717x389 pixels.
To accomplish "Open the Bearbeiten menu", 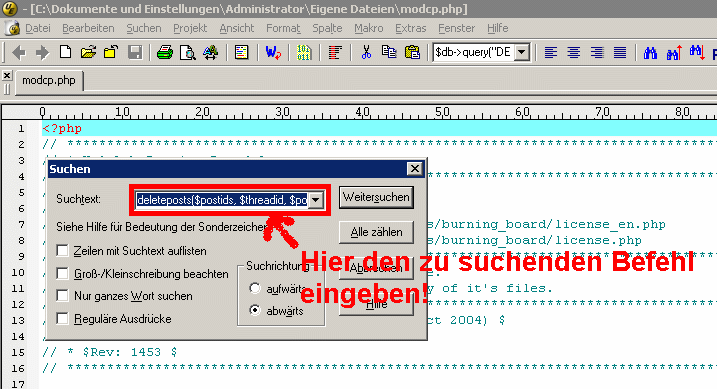I will click(x=88, y=28).
